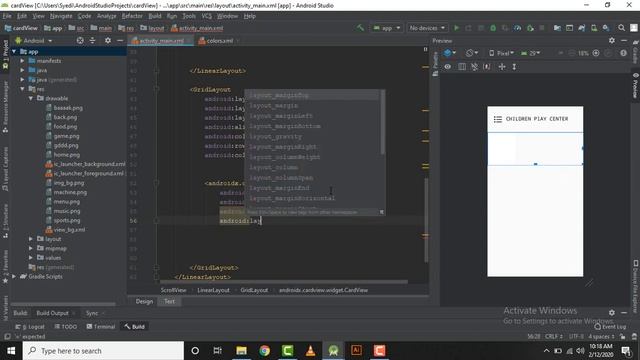640x360 pixels.
Task: Open the Profiler gauge icon in toolbar
Action: pos(518,28)
